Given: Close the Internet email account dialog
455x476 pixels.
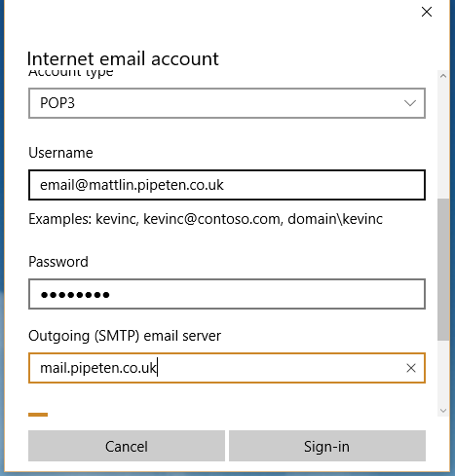Looking at the screenshot, I should pyautogui.click(x=427, y=12).
